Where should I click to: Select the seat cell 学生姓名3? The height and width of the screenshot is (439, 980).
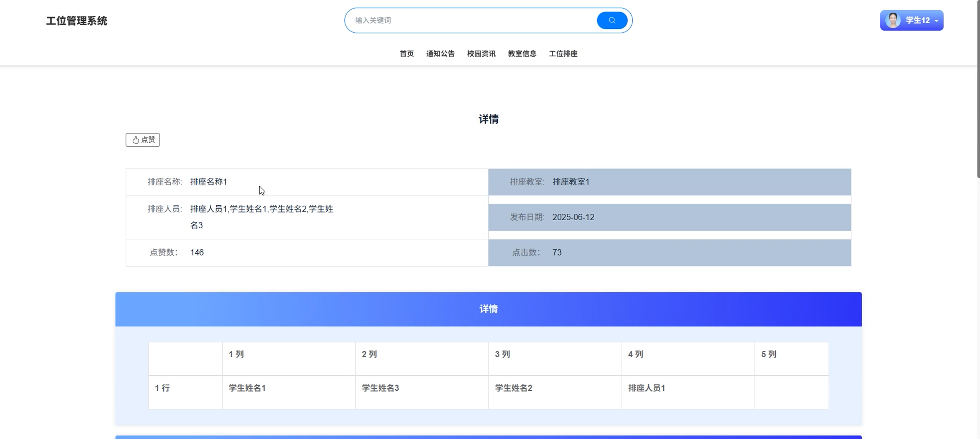(x=380, y=388)
